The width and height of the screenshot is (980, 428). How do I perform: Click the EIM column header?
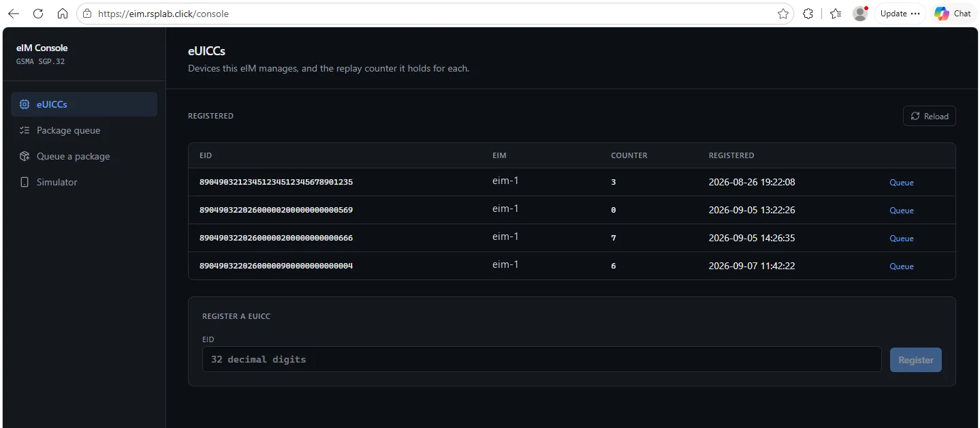click(499, 155)
